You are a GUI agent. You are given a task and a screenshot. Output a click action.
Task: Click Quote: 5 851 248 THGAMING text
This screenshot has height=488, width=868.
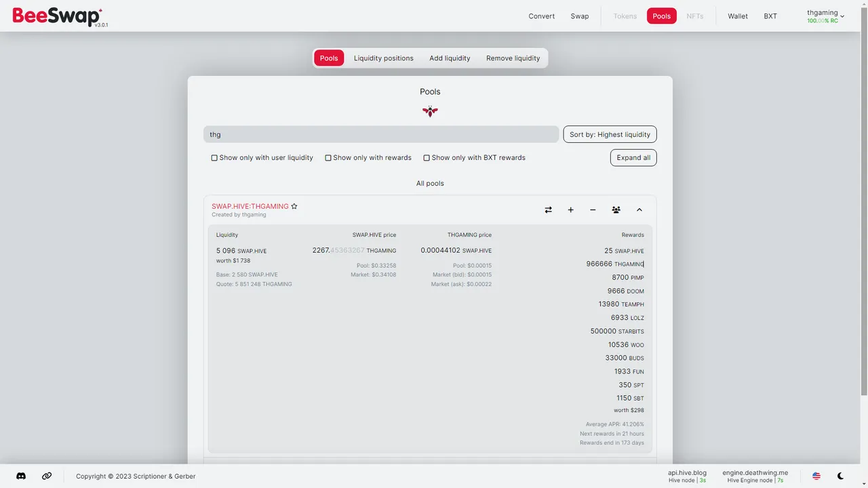click(x=254, y=284)
